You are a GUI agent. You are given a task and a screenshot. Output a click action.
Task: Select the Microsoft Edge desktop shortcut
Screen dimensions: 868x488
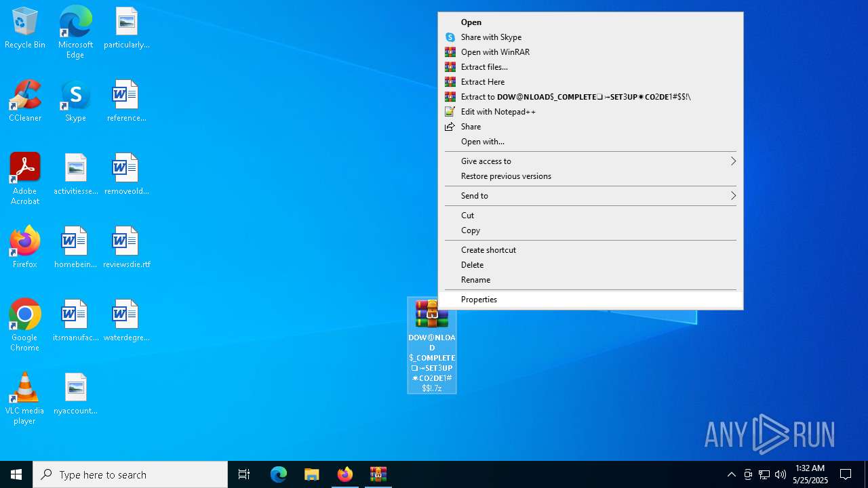pos(75,33)
